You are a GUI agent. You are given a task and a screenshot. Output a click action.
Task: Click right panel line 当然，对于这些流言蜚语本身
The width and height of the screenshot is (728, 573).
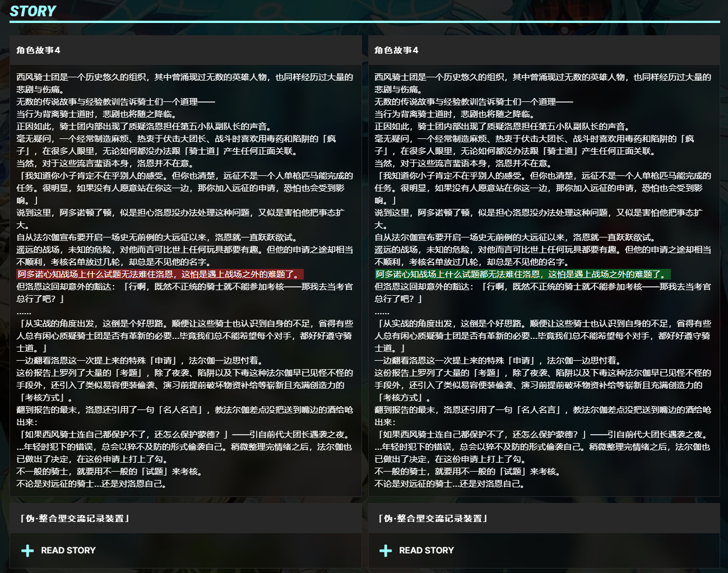pos(463,164)
